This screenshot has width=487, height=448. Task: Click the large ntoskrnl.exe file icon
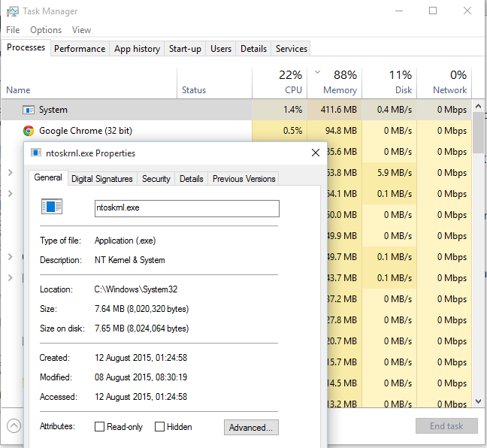tap(52, 206)
